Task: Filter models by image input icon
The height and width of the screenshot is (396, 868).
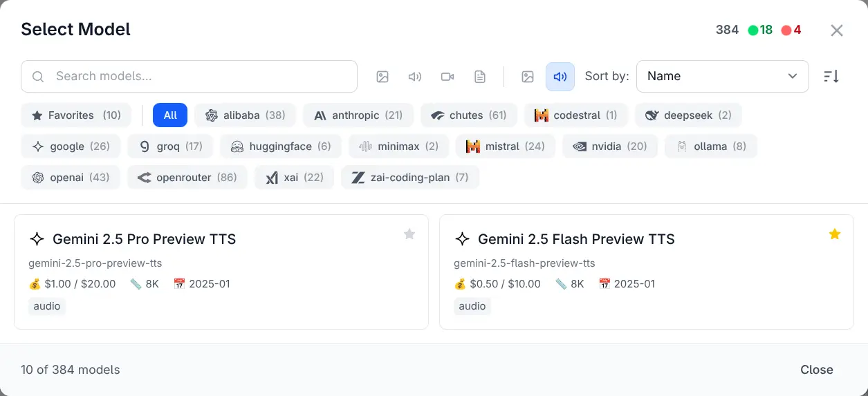Action: [382, 77]
